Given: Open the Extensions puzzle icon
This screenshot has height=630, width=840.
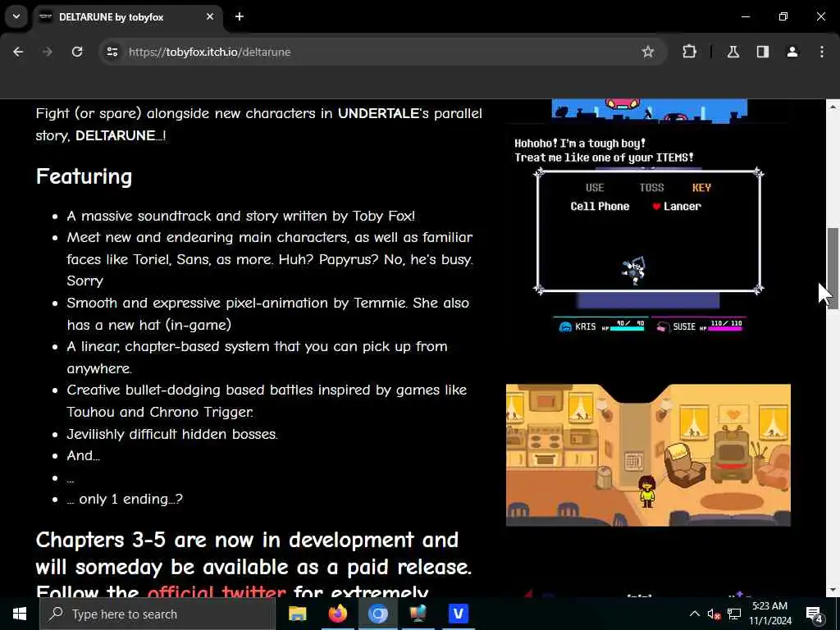Looking at the screenshot, I should [689, 52].
